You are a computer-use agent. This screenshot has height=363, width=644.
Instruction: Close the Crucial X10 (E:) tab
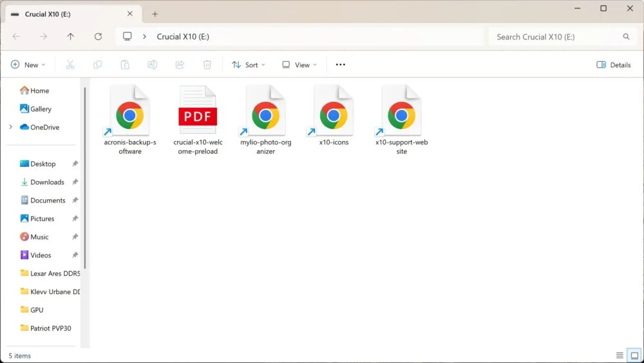[130, 14]
